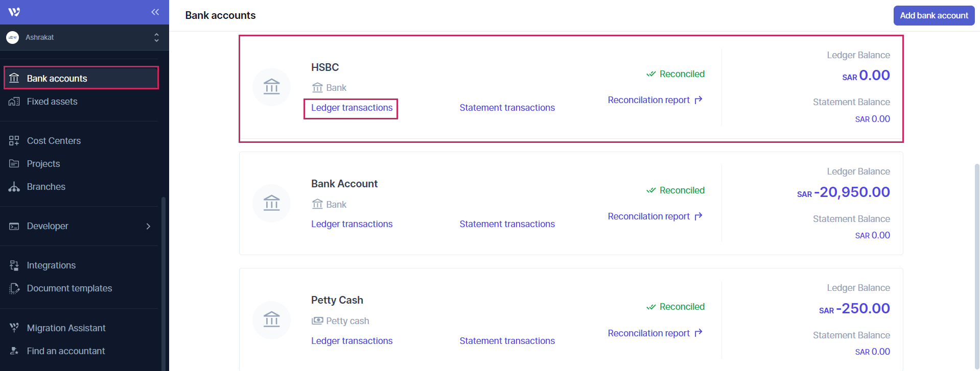Select Find an accountant menu item
Viewport: 980px width, 371px height.
[x=66, y=351]
